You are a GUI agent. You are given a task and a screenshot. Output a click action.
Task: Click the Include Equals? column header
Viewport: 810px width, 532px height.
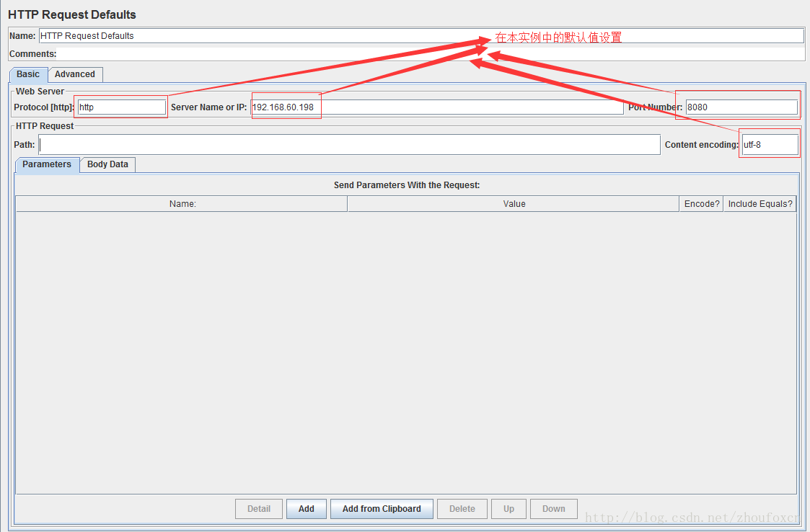pyautogui.click(x=760, y=204)
